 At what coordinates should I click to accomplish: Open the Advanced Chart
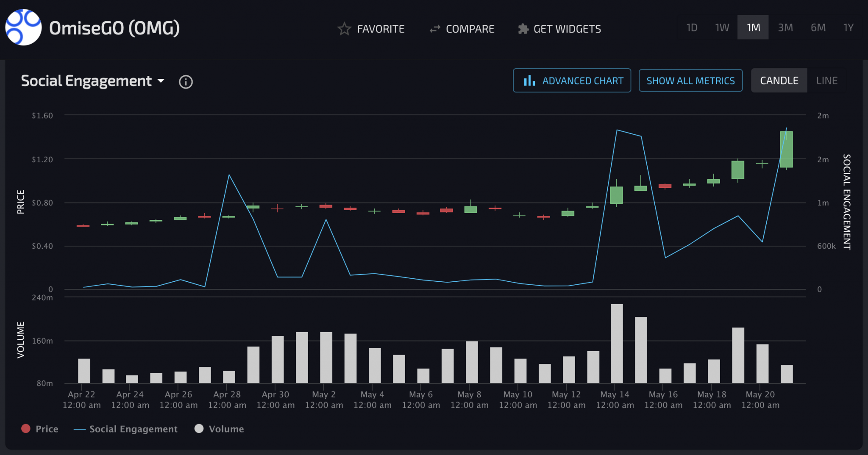[x=572, y=80]
